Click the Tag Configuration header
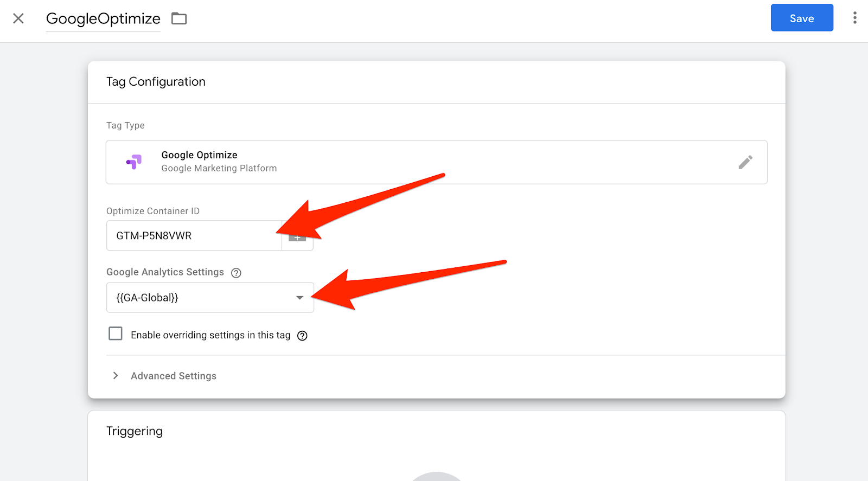The height and width of the screenshot is (481, 868). pos(156,82)
